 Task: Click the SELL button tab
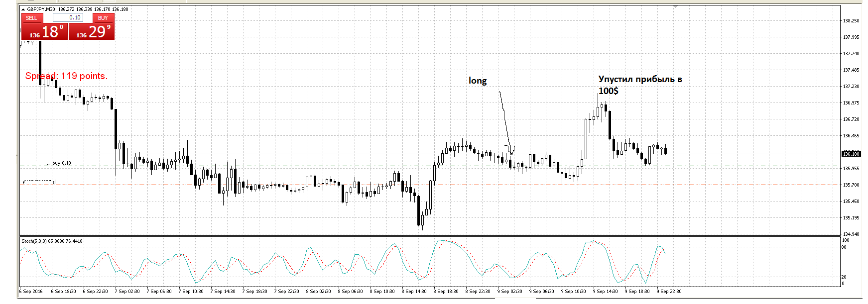coord(31,18)
